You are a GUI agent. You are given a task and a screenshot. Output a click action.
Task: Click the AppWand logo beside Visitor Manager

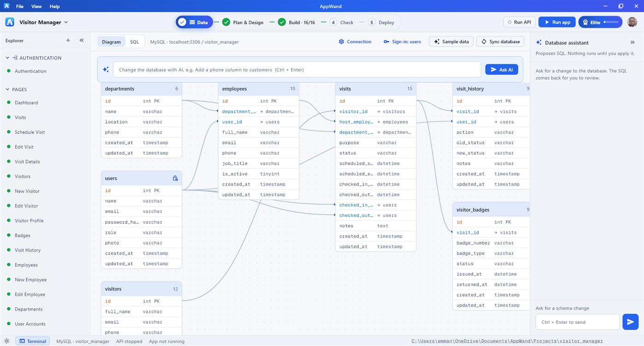pos(10,22)
